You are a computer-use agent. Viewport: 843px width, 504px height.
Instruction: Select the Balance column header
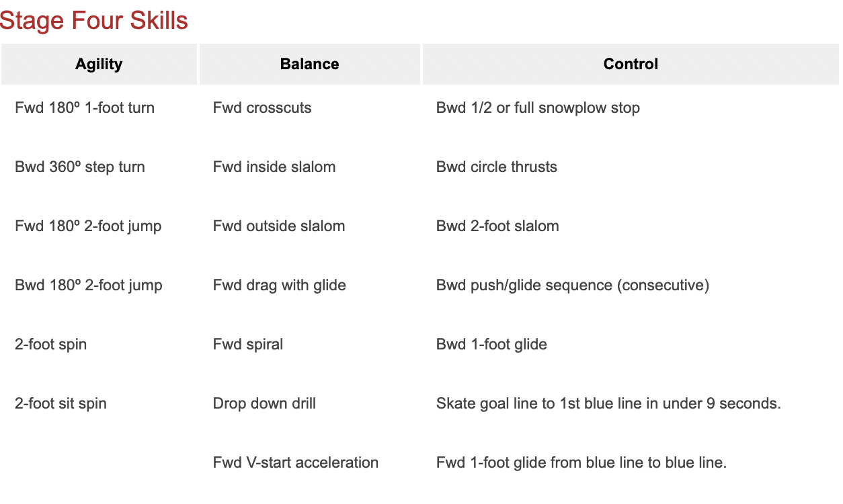coord(309,65)
